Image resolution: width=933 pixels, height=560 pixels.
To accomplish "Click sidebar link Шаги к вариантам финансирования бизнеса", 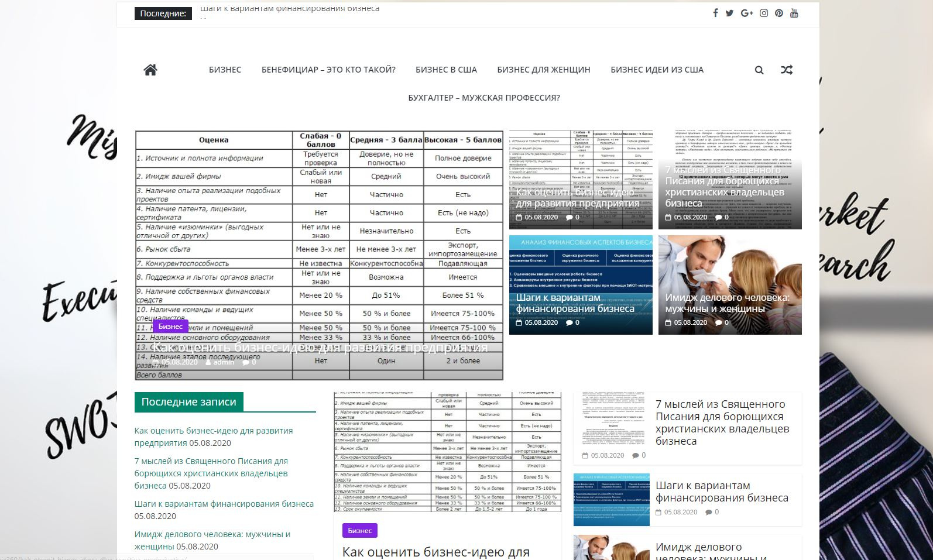I will click(x=224, y=504).
